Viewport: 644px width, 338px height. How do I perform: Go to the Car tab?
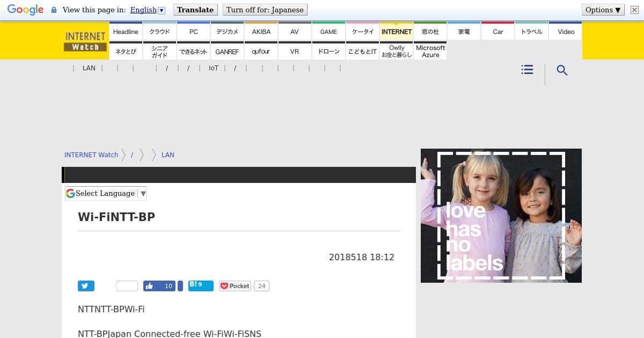(x=497, y=31)
